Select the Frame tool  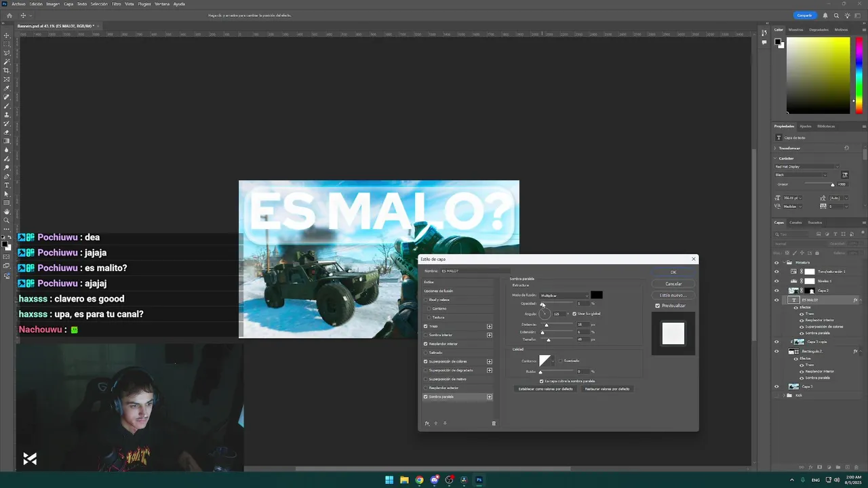(x=7, y=79)
